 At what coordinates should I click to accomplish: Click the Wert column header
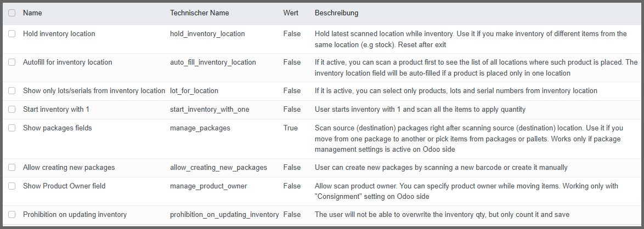(x=291, y=13)
